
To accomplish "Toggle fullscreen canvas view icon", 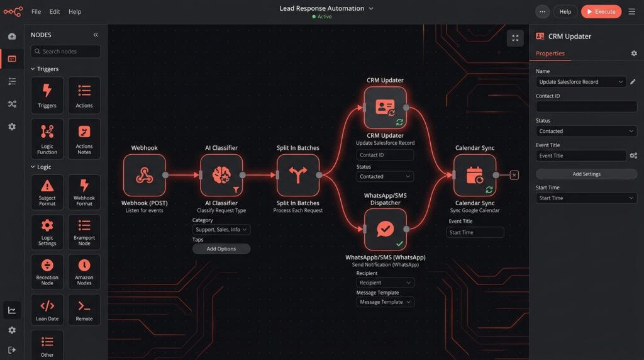I will [x=515, y=38].
